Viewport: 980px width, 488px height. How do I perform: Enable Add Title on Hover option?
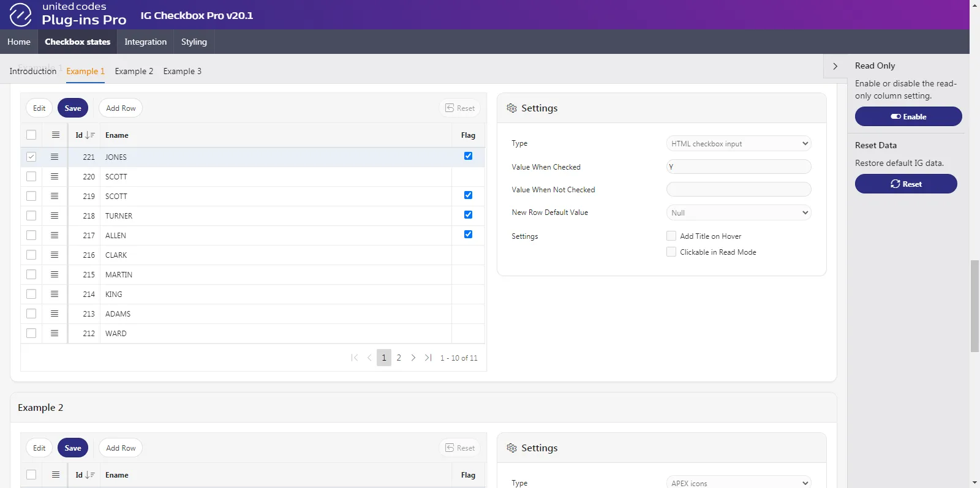671,236
